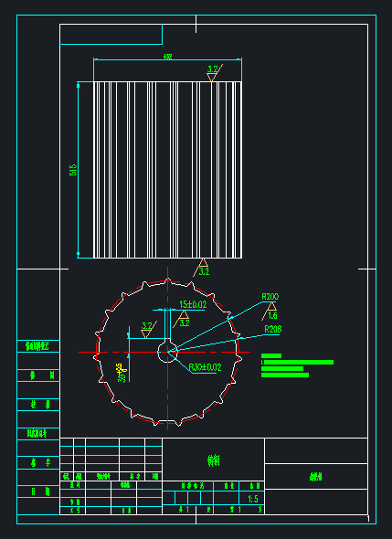Select the 515 height dimension text
Image resolution: width=392 pixels, height=539 pixels.
click(73, 170)
